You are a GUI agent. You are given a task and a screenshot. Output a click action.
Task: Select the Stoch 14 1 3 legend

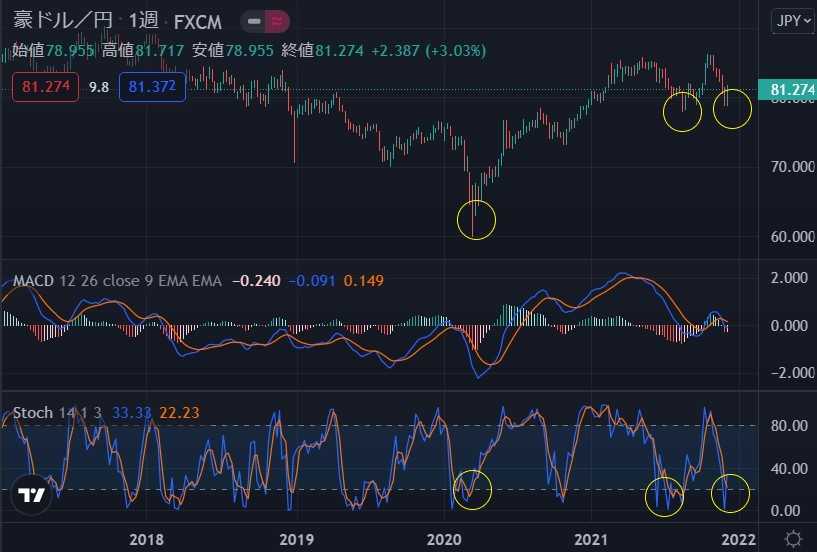pos(57,413)
